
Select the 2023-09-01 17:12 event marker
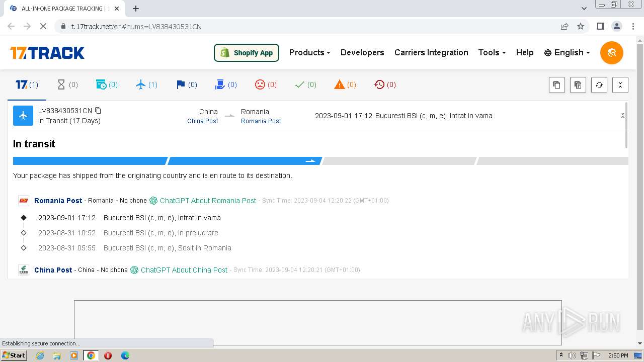24,218
